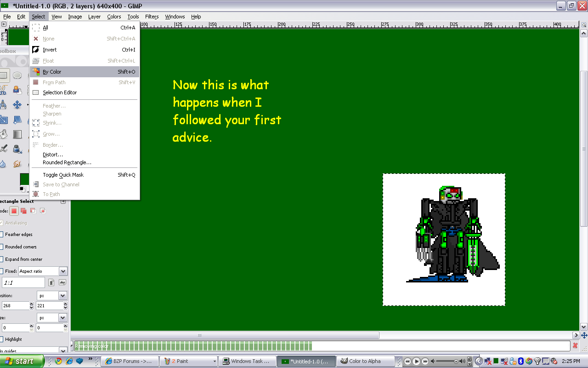Cancel the Removing color operation

click(x=575, y=345)
